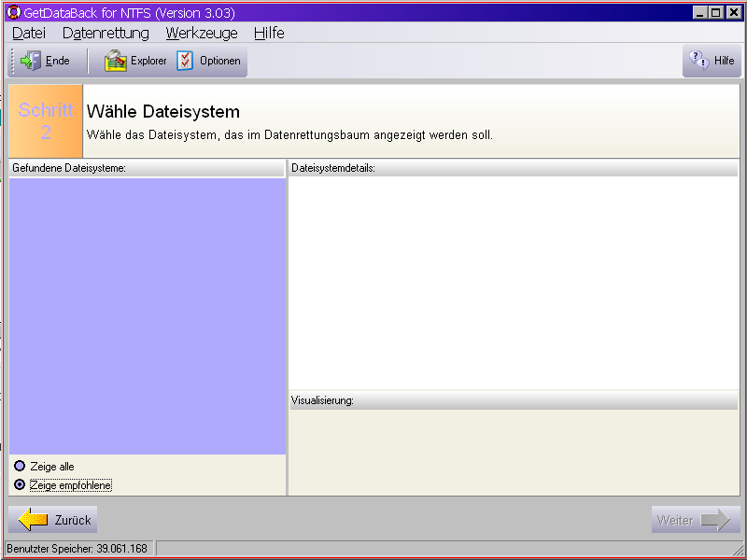Click the Gefundene Dateisysteme header label
The height and width of the screenshot is (560, 747).
pyautogui.click(x=69, y=168)
